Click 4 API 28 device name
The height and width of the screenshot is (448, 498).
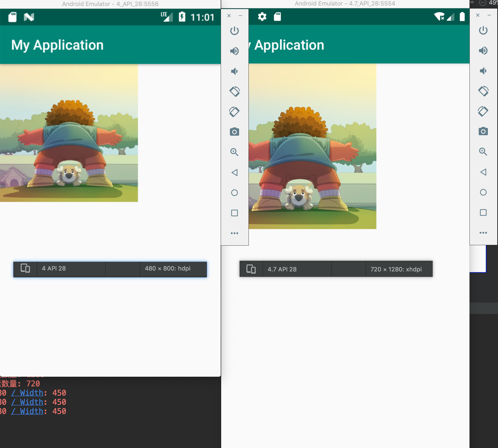coord(54,268)
